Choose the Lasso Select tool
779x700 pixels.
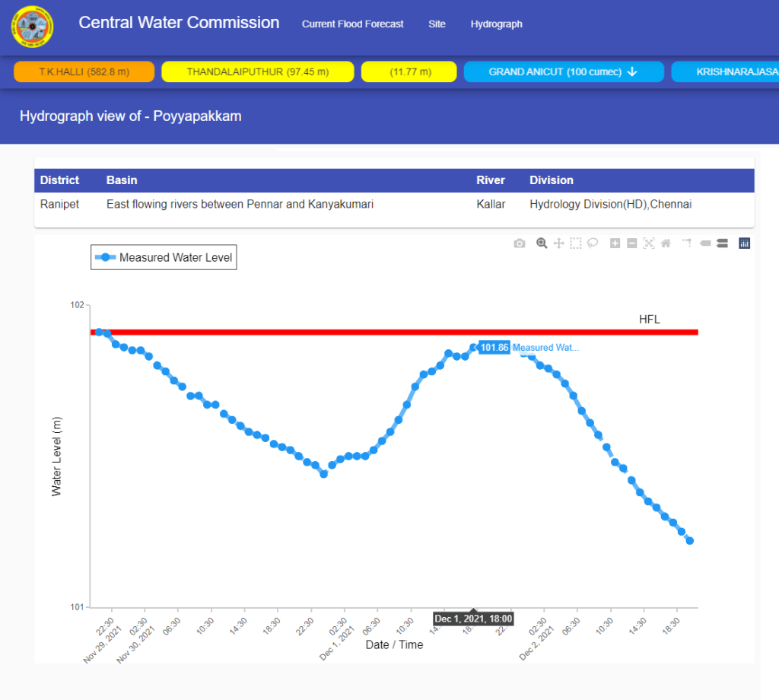(593, 243)
